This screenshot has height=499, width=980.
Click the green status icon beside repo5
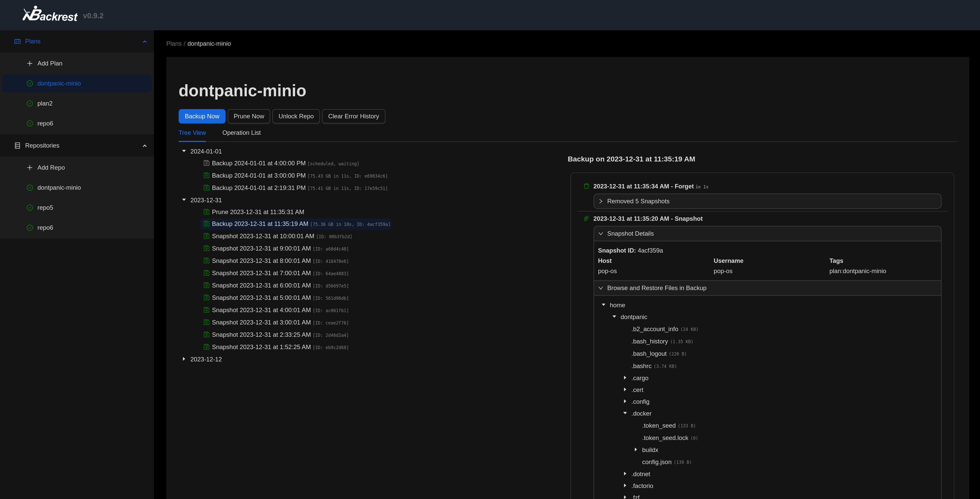tap(30, 207)
